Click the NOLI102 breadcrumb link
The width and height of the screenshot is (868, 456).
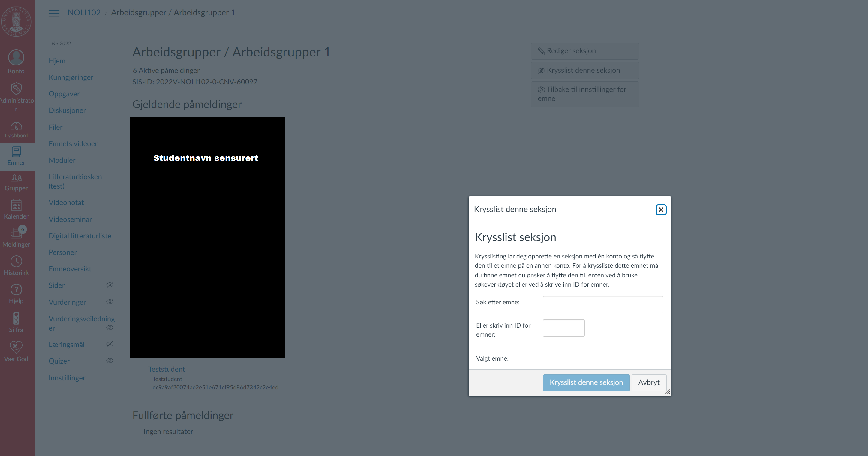[x=84, y=13]
